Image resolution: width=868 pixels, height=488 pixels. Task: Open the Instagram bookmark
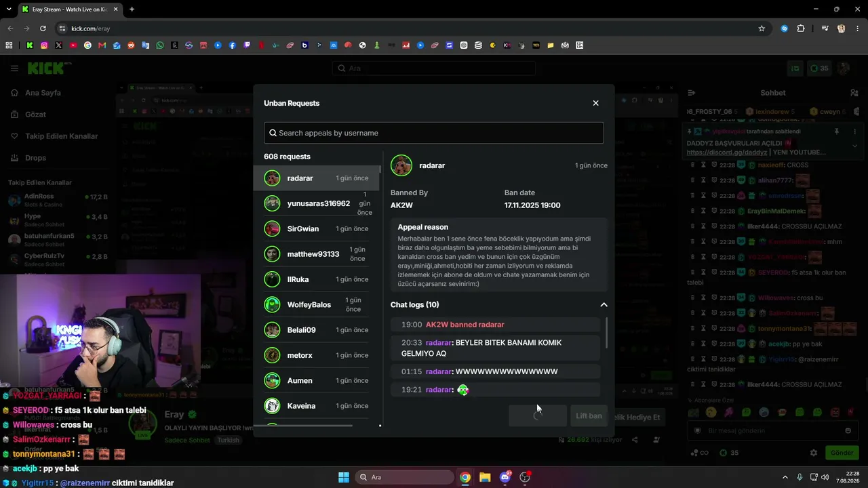[44, 45]
